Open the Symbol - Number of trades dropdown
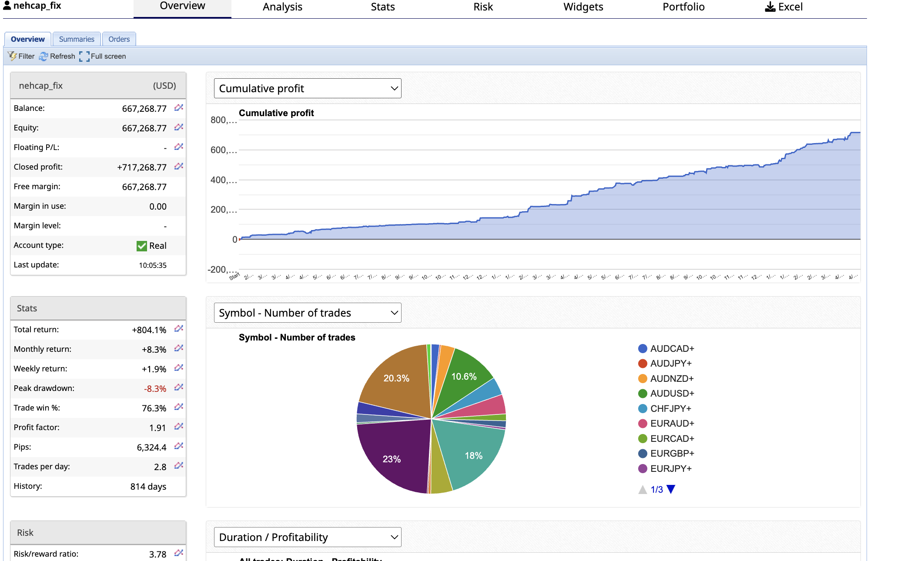This screenshot has height=561, width=924. (x=308, y=313)
